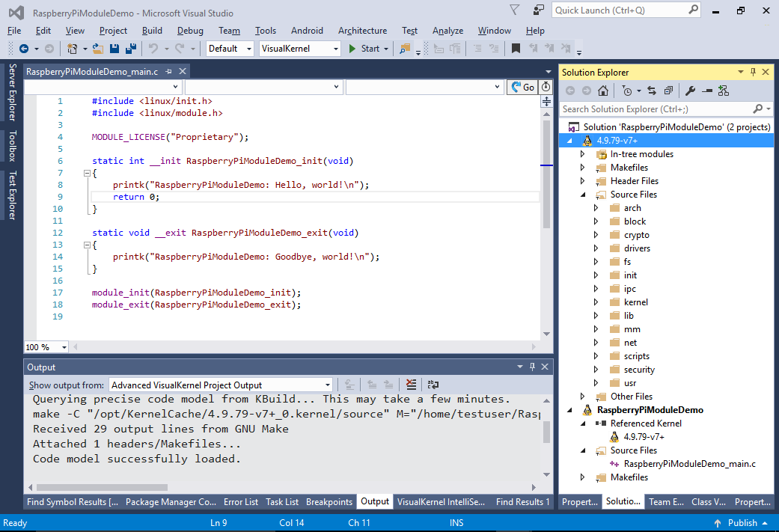Viewport: 779px width, 532px height.
Task: Open the Build menu
Action: 152,31
